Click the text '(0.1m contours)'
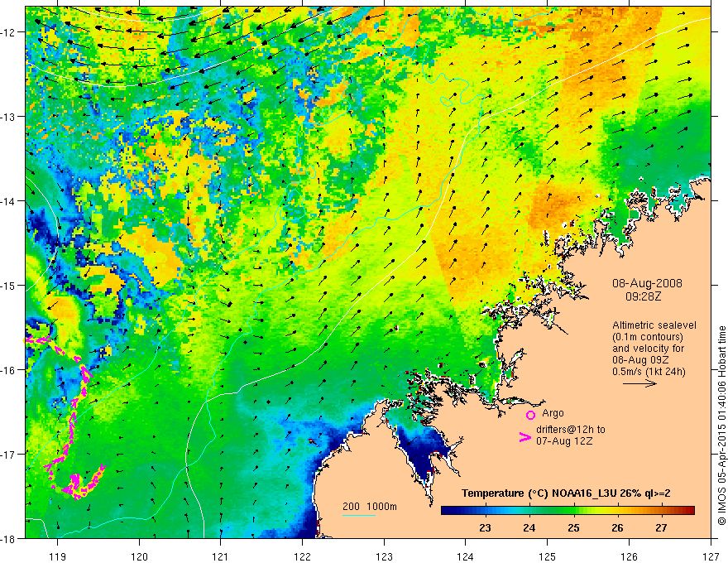 648,337
